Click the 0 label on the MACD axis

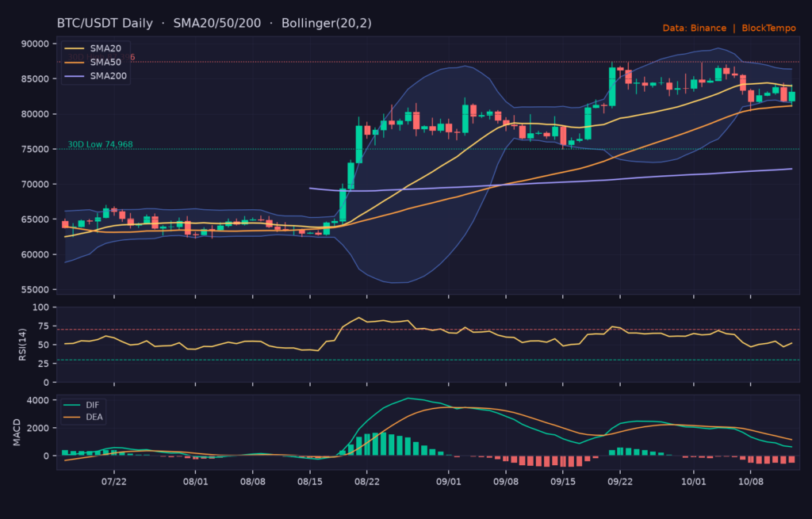pyautogui.click(x=47, y=456)
